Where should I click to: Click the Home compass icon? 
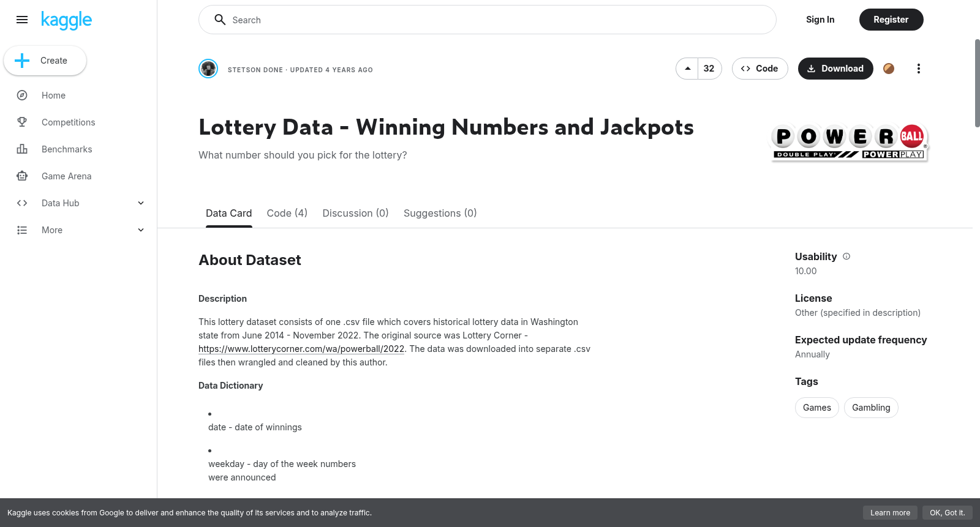pos(22,95)
